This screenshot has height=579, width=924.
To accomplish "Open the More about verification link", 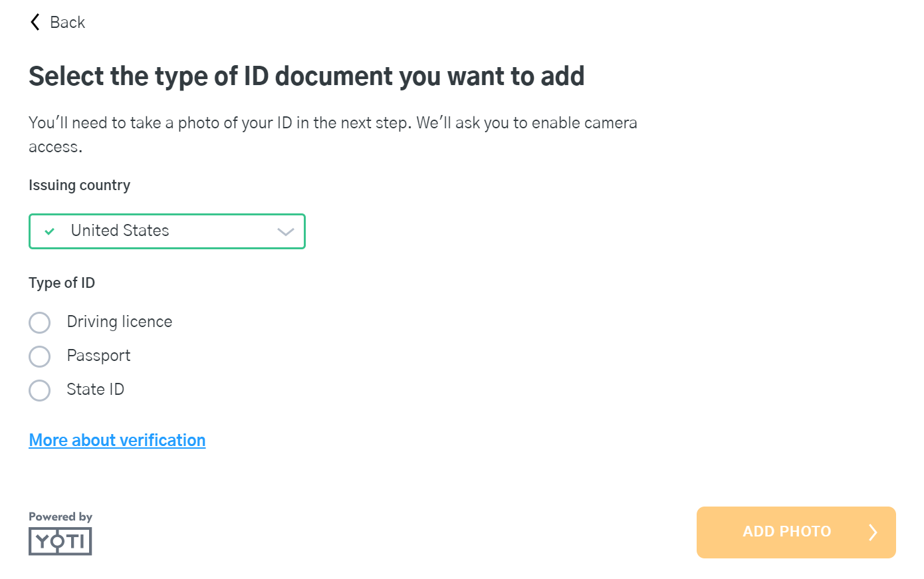I will tap(117, 440).
